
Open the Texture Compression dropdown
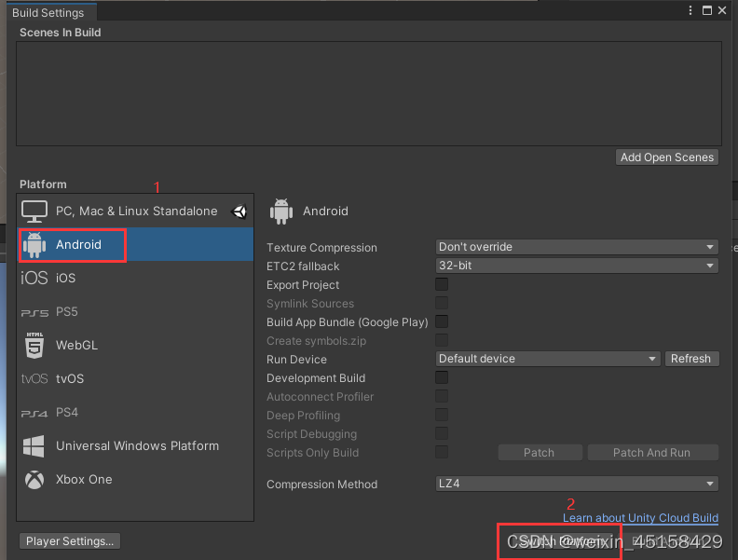[x=577, y=247]
